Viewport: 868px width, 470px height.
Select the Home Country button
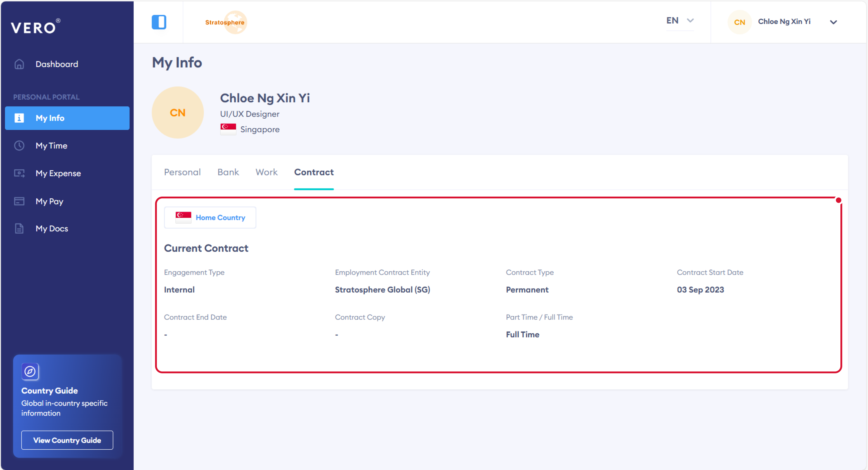point(210,218)
